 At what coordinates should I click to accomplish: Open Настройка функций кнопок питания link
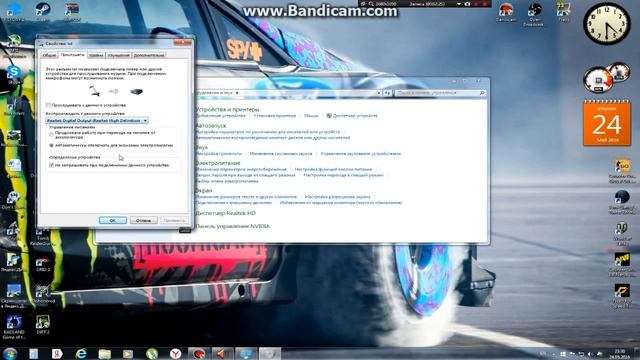(333, 169)
